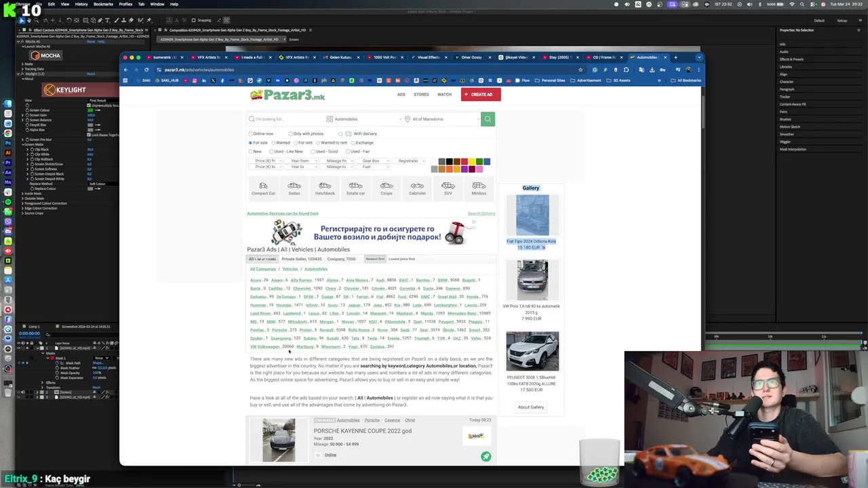Select the After Effects Zoom tool

click(x=37, y=20)
